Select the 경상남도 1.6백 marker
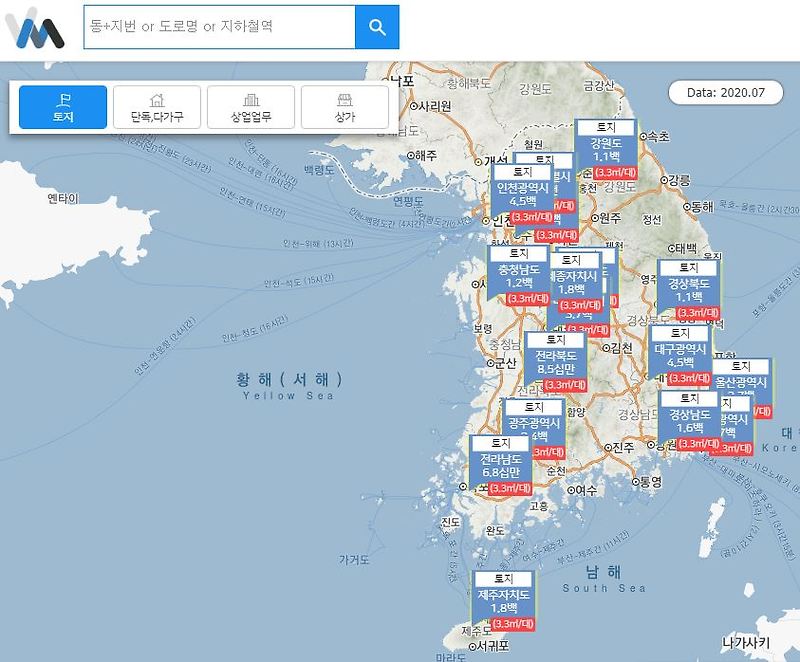Screen dimensions: 800x662 point(689,421)
